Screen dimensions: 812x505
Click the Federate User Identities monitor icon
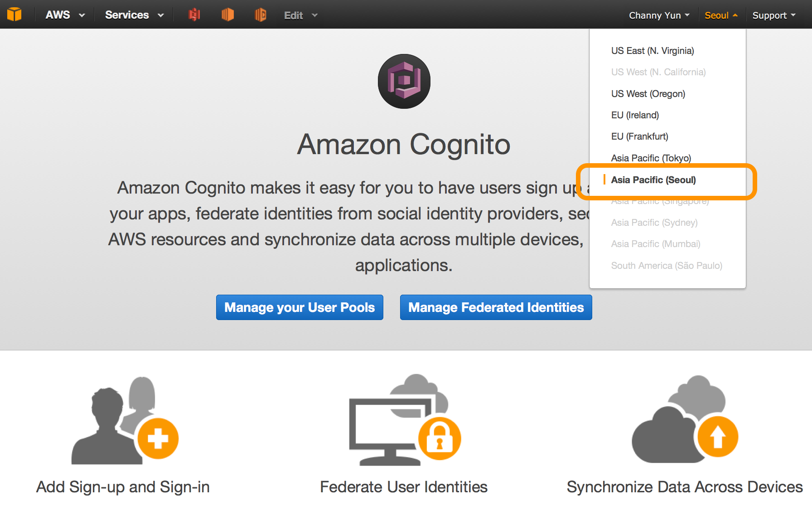[x=405, y=420]
